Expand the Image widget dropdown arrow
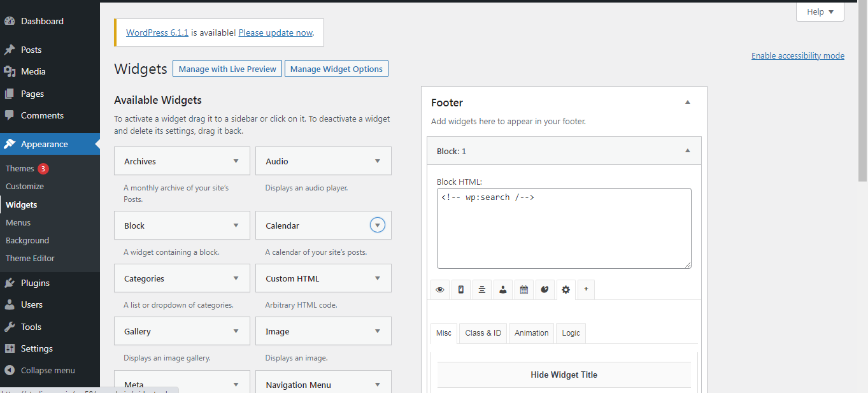Viewport: 868px width, 393px height. point(378,331)
